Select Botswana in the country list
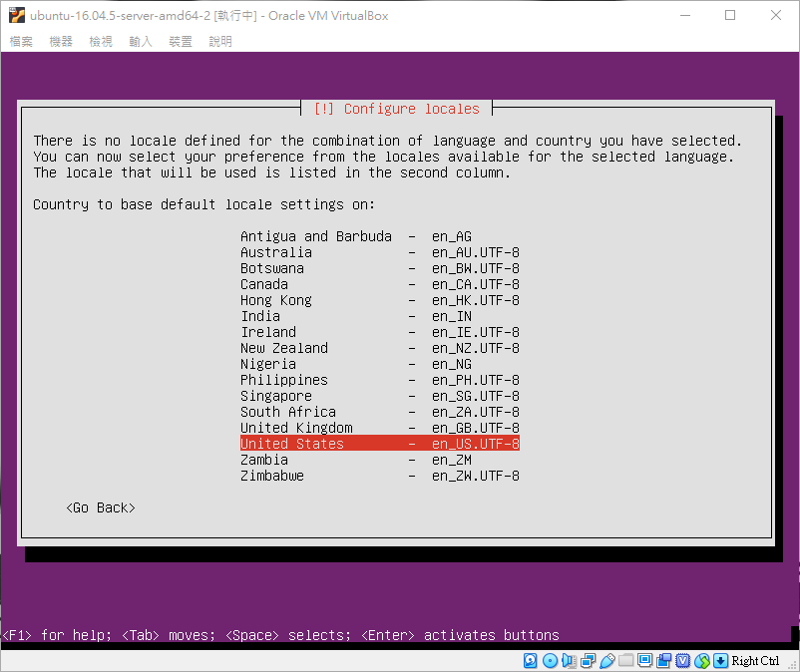The height and width of the screenshot is (672, 800). click(x=380, y=268)
